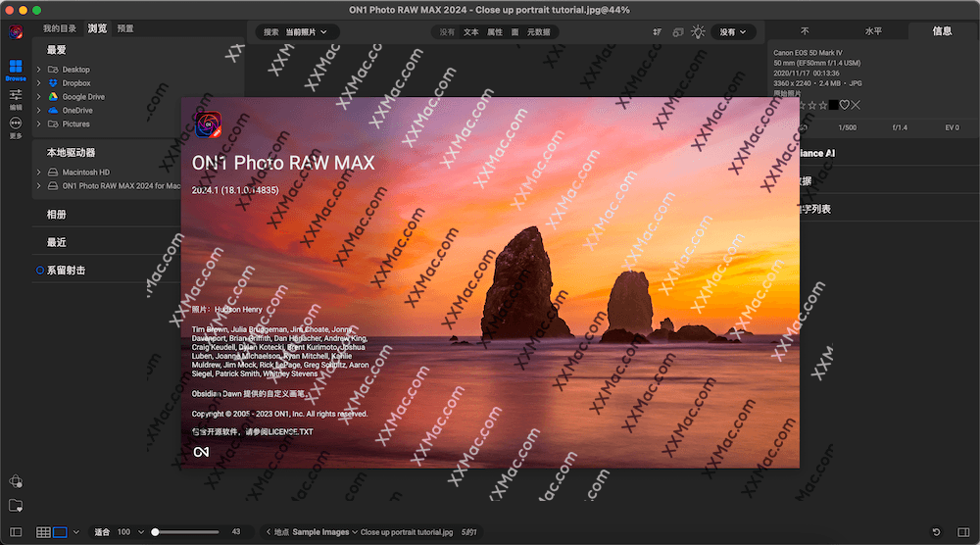Switch to the 我的目录 tab
The height and width of the screenshot is (545, 980).
point(60,28)
